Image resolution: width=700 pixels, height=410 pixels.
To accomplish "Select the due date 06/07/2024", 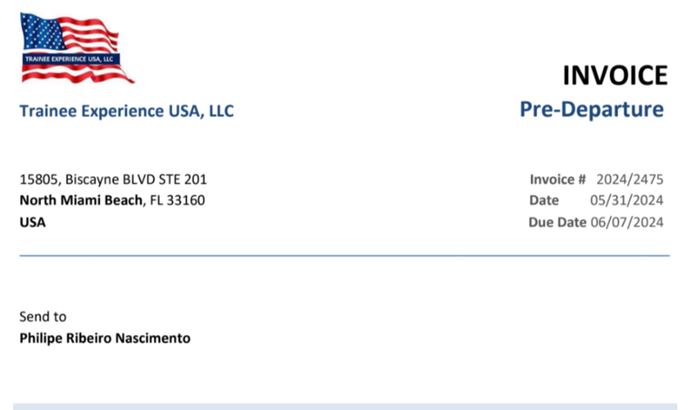I will pyautogui.click(x=627, y=222).
